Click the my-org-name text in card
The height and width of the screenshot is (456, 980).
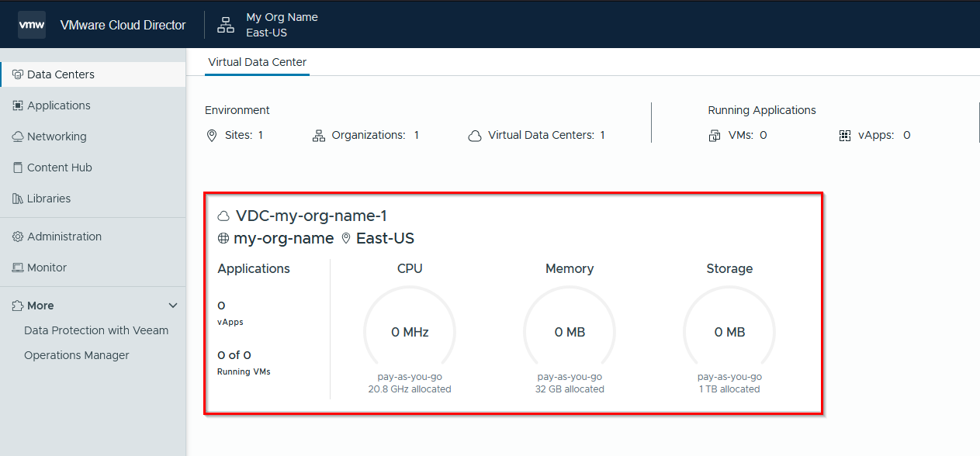click(x=284, y=238)
